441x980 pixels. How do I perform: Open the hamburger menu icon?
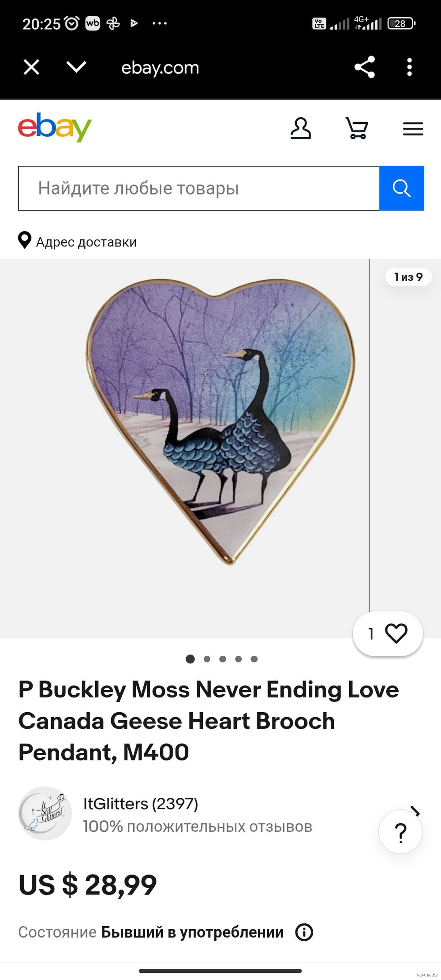pyautogui.click(x=413, y=129)
